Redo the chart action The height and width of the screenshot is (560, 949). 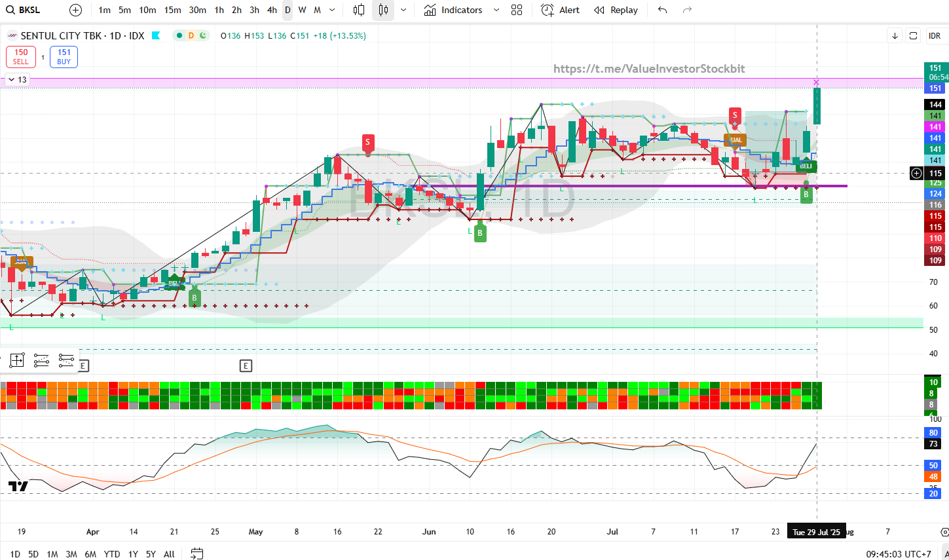click(x=687, y=10)
